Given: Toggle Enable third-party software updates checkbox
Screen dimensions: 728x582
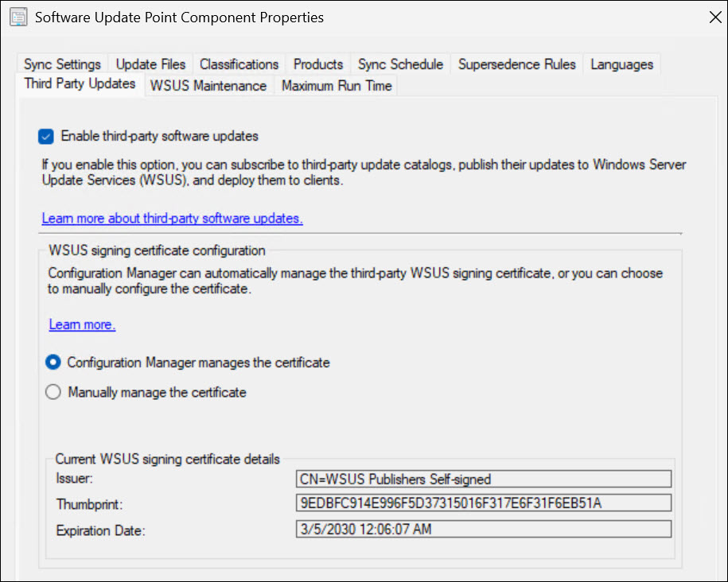Looking at the screenshot, I should 46,136.
